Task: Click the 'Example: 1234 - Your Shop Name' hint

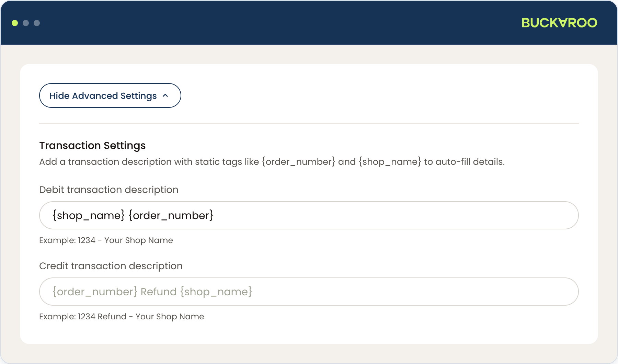Action: [x=106, y=240]
